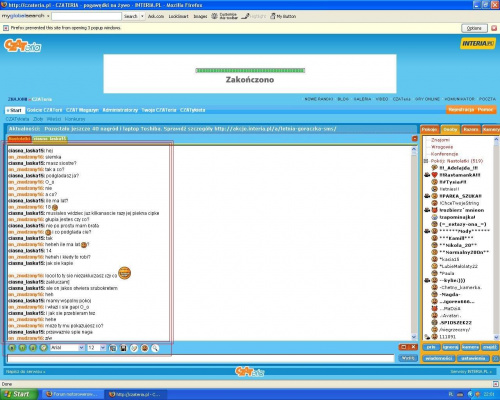Collapse the Pokój: Nastolatki (519) tree node
The image size is (500, 400).
426,161
